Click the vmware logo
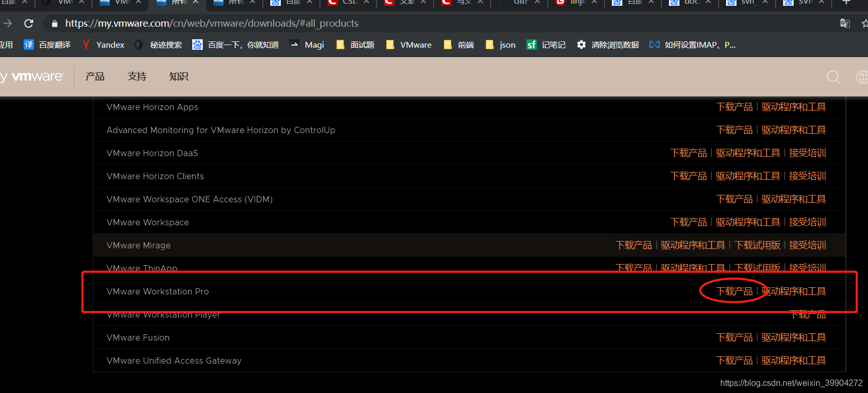Viewport: 868px width, 393px height. 37,77
